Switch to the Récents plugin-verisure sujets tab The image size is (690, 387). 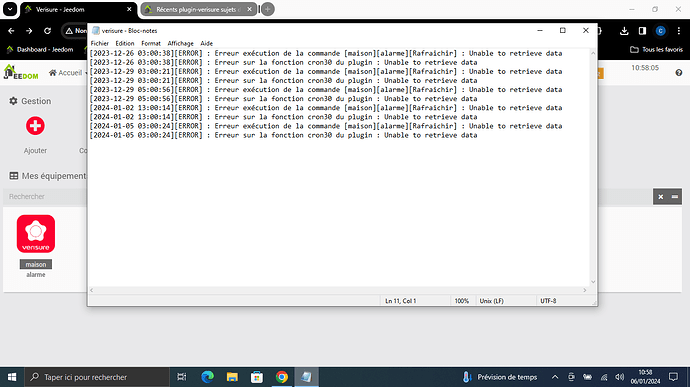[x=198, y=9]
